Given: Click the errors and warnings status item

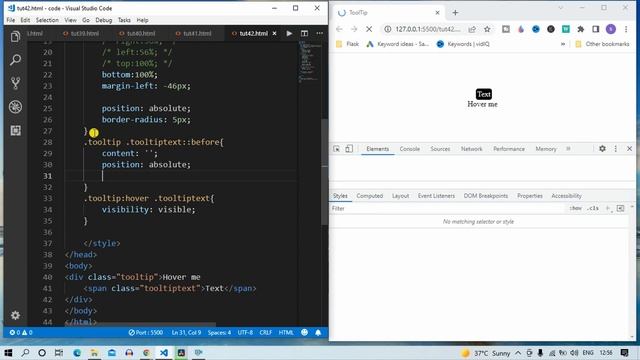Looking at the screenshot, I should coord(21,333).
